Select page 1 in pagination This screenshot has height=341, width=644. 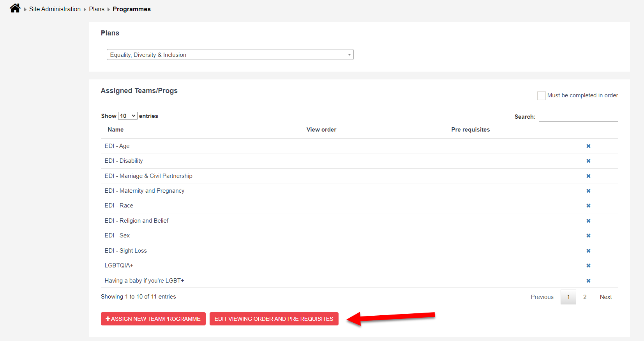[x=568, y=297]
